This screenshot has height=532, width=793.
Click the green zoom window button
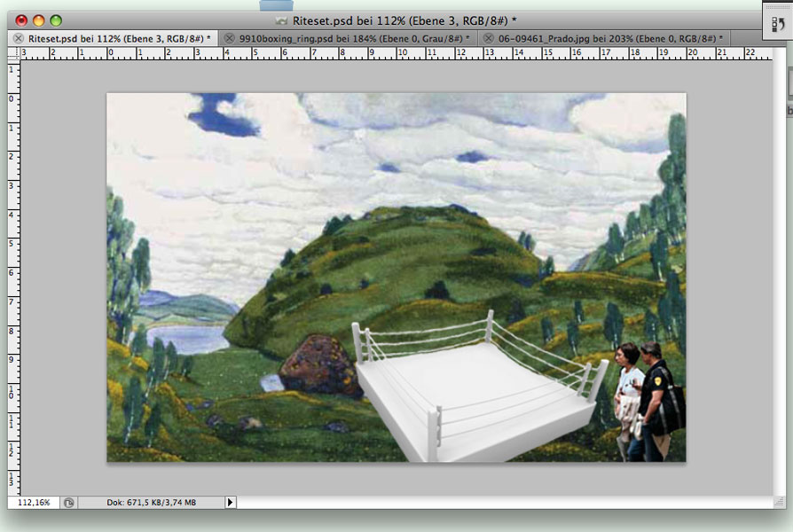[56, 20]
